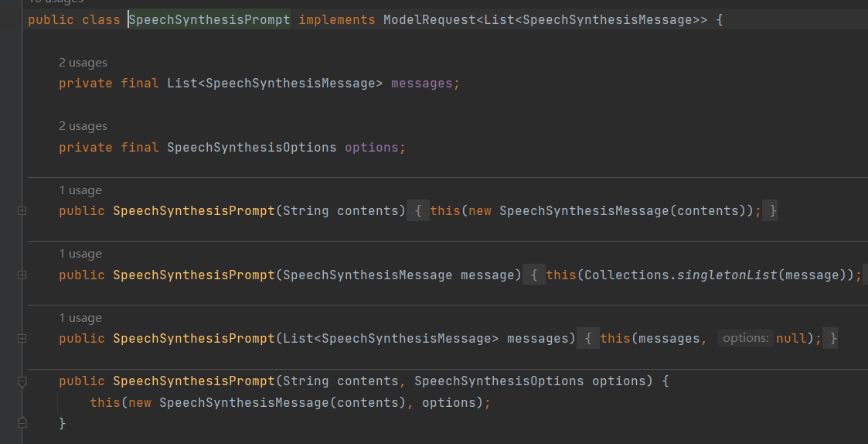Click 'implements' keyword in class declaration

337,20
